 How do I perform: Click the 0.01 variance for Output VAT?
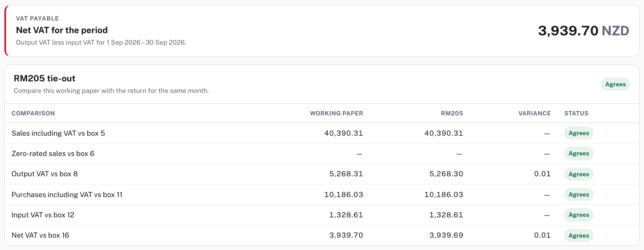[542, 174]
